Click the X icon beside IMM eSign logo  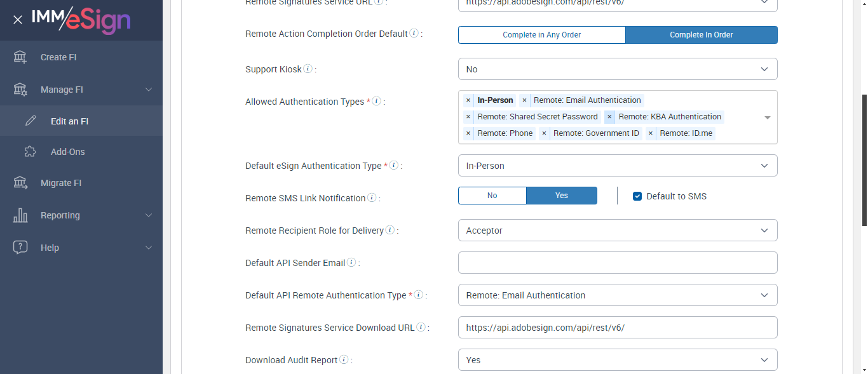click(x=18, y=20)
